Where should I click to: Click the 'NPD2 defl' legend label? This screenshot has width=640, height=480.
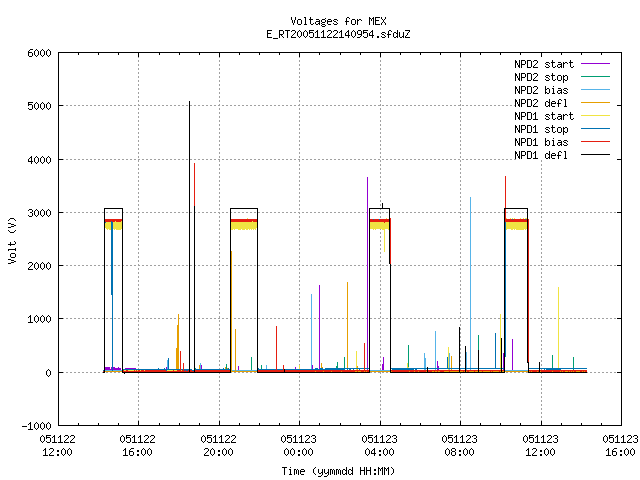(541, 103)
